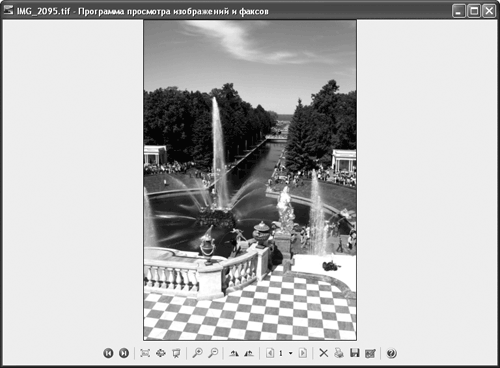
Task: Maximize the image viewer window
Action: coord(474,11)
